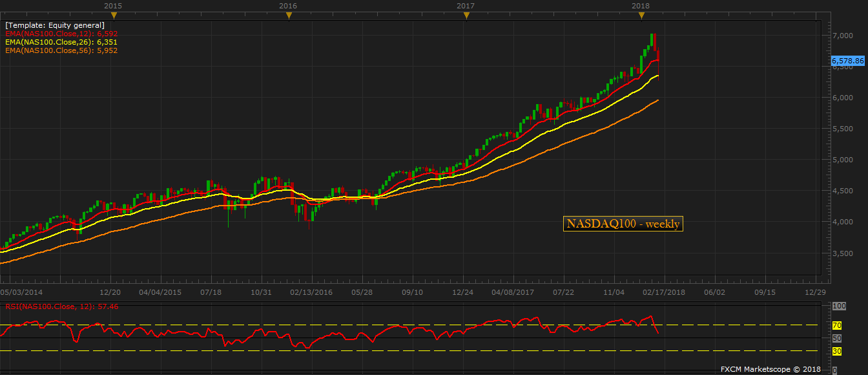Select the RSI(NAS100.Close, 12) indicator label

[62, 306]
